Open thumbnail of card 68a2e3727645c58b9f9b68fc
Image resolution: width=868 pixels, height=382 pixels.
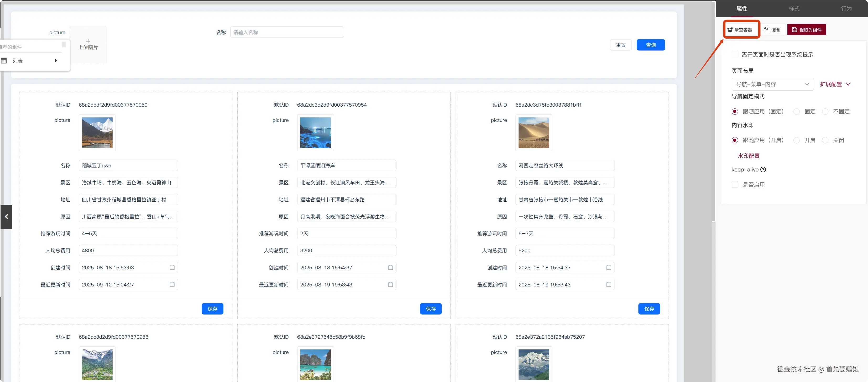click(x=315, y=364)
